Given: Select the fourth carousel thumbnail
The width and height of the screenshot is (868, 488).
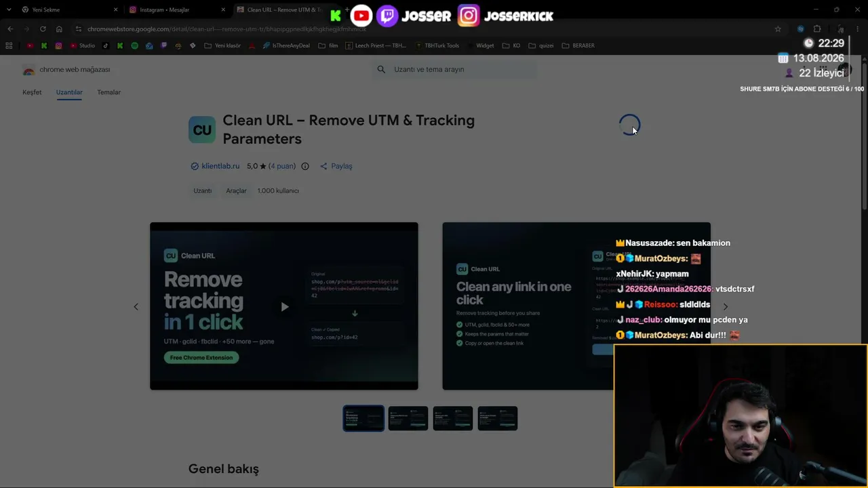Looking at the screenshot, I should (x=498, y=418).
